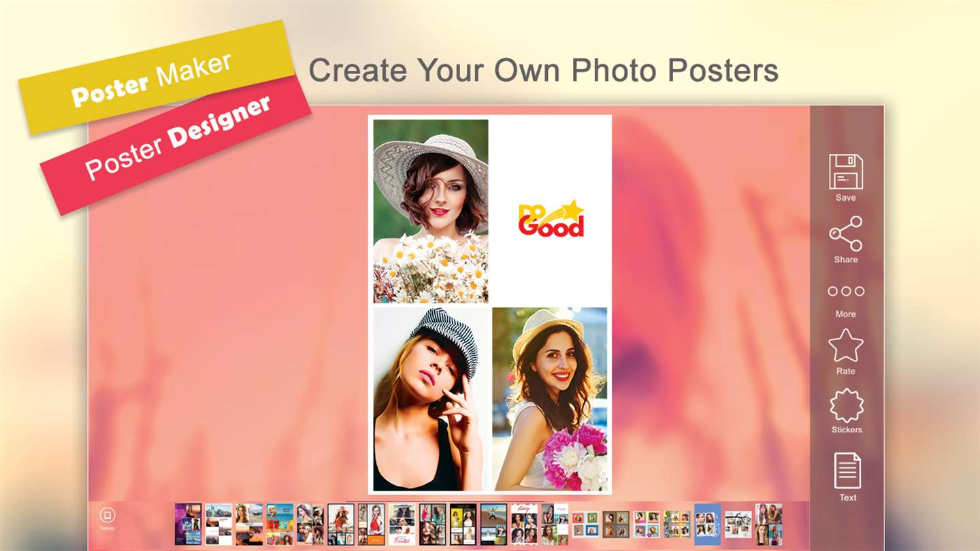Pick the green four-frame template thumbnail
Viewport: 980px width, 551px height.
pyautogui.click(x=677, y=524)
